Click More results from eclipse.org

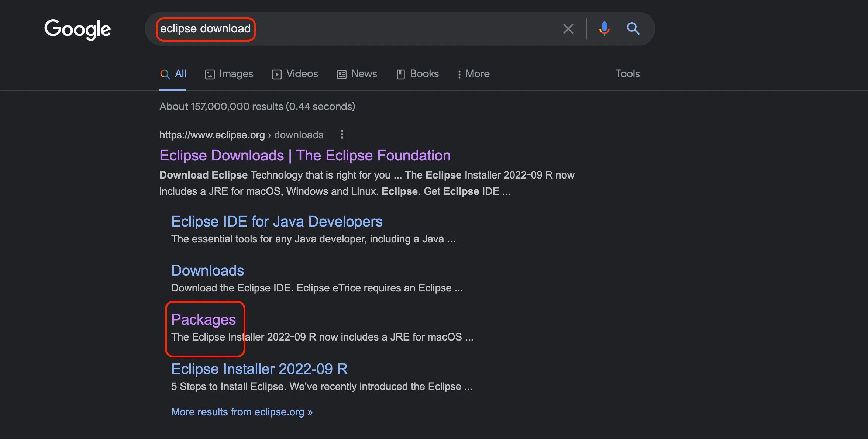coord(242,412)
